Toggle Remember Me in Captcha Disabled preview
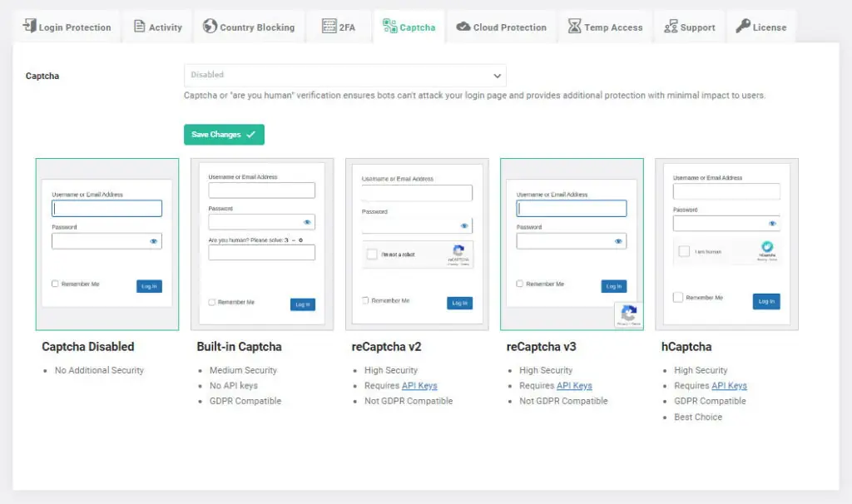This screenshot has height=504, width=852. (x=55, y=284)
